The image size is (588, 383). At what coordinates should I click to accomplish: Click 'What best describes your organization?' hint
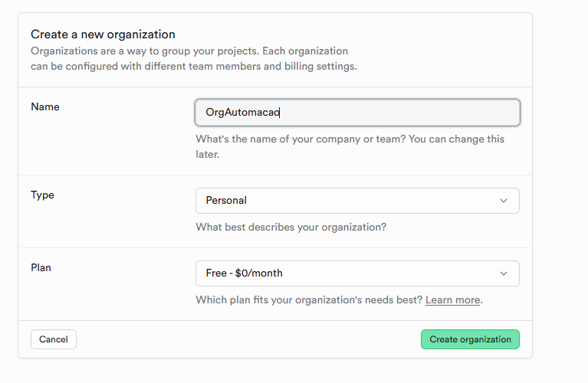click(291, 227)
